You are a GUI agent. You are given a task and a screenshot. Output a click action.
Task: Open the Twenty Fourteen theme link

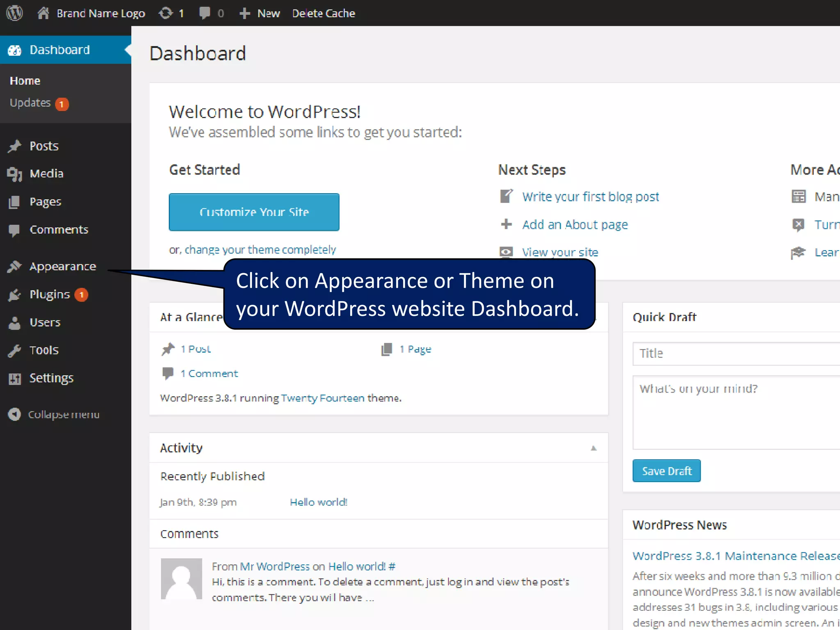[323, 398]
